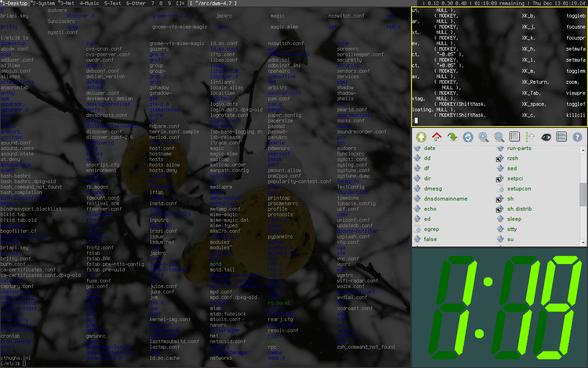This screenshot has width=588, height=368.
Task: Switch to compact list view icon
Action: [514, 137]
